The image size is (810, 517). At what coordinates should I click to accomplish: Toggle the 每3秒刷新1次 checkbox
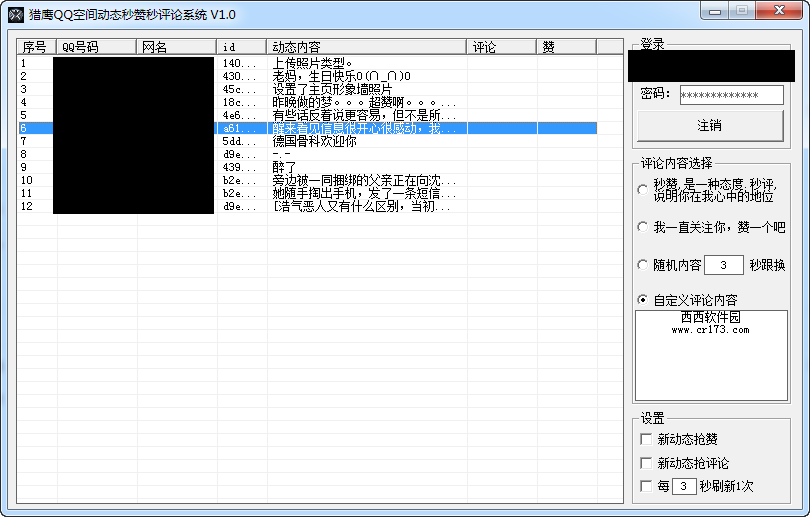(646, 486)
